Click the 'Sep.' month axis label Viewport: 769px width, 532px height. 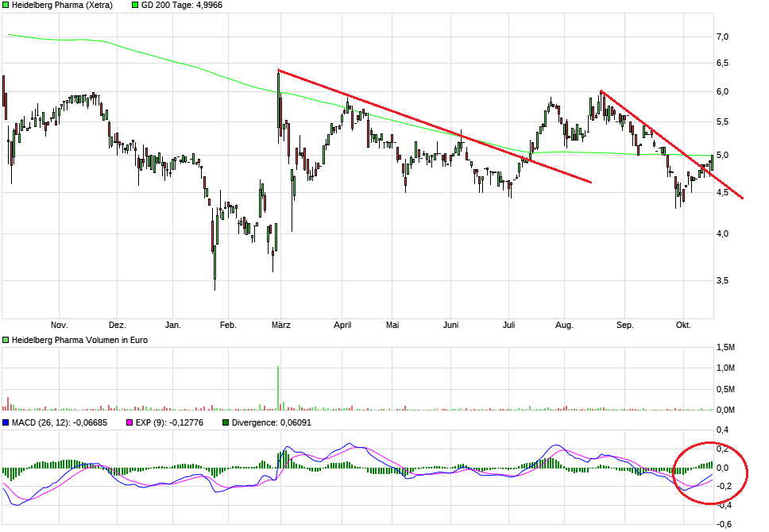tap(624, 325)
